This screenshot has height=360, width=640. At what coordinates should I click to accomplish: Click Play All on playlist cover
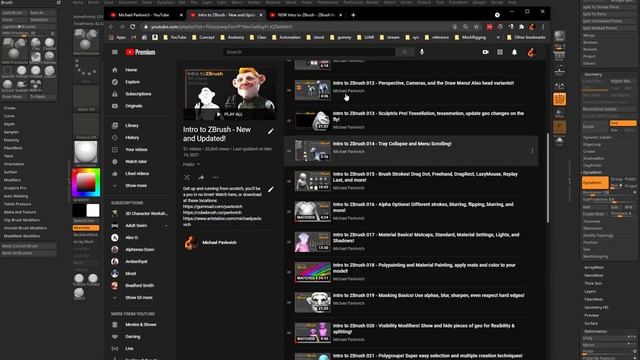coord(230,114)
